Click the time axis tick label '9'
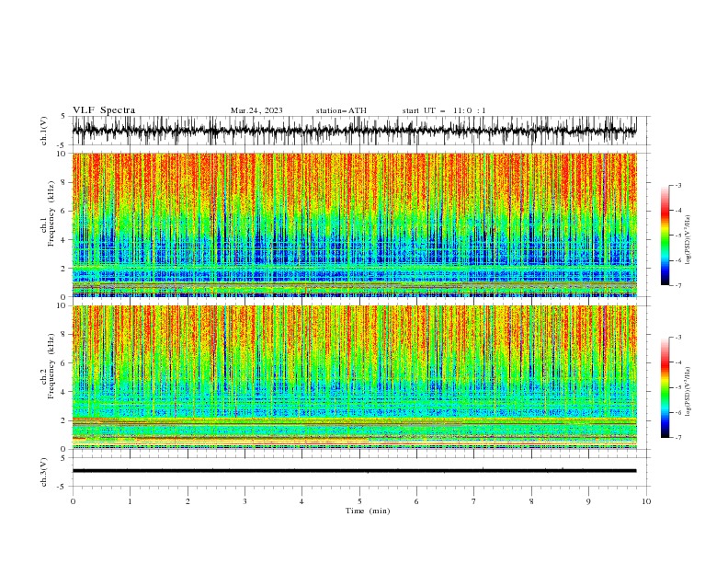Screen dimensions: 728x563 click(x=588, y=501)
